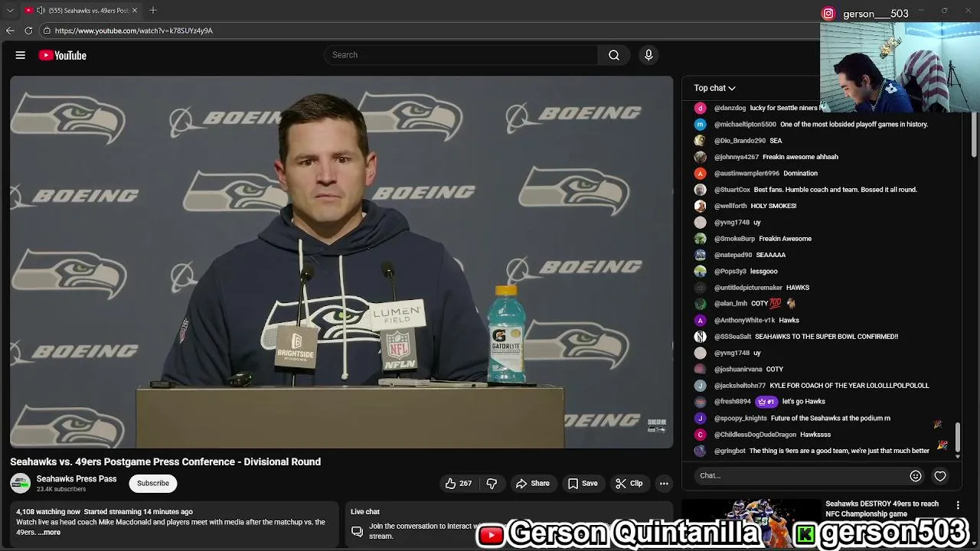Click the video title below the player
Viewport: 980px width, 551px height.
[165, 462]
